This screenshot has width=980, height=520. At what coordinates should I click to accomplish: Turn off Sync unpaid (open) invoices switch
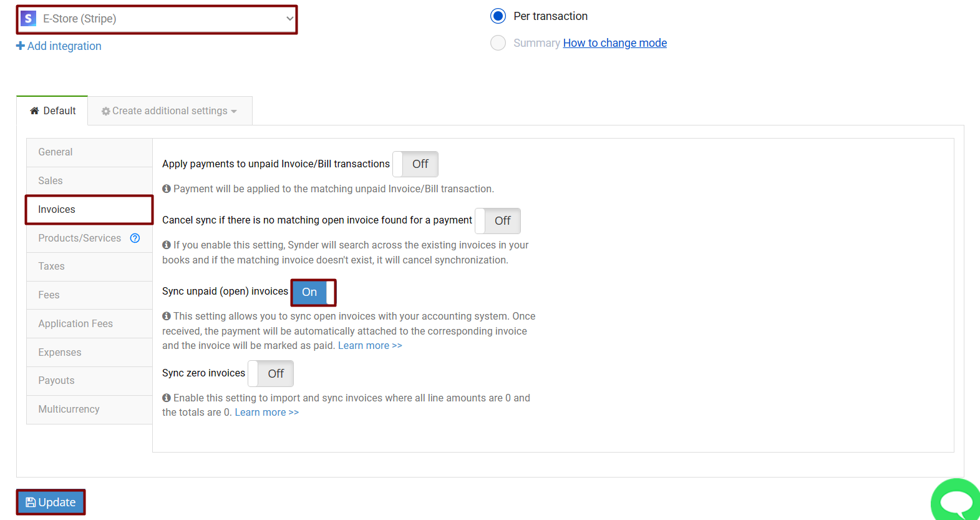(x=314, y=292)
